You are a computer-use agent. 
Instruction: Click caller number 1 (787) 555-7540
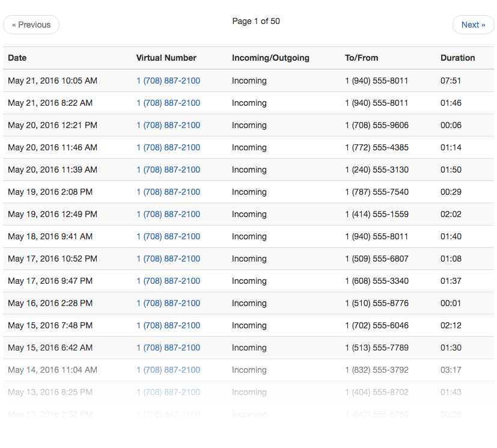click(377, 192)
